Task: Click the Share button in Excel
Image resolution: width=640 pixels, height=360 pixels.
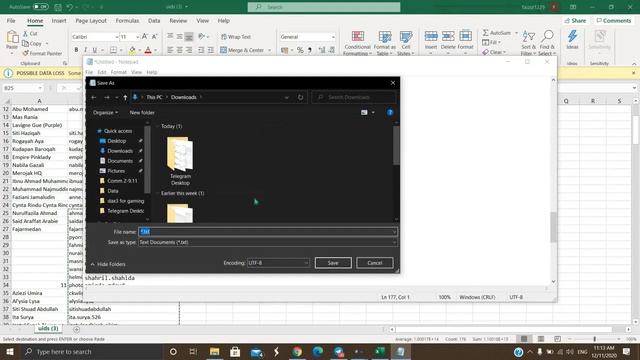Action: [x=575, y=20]
